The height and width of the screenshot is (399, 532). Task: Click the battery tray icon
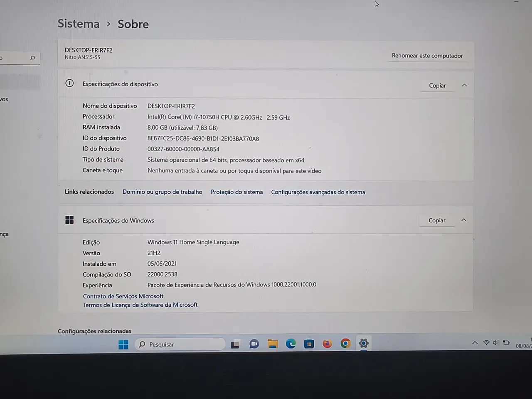click(506, 343)
